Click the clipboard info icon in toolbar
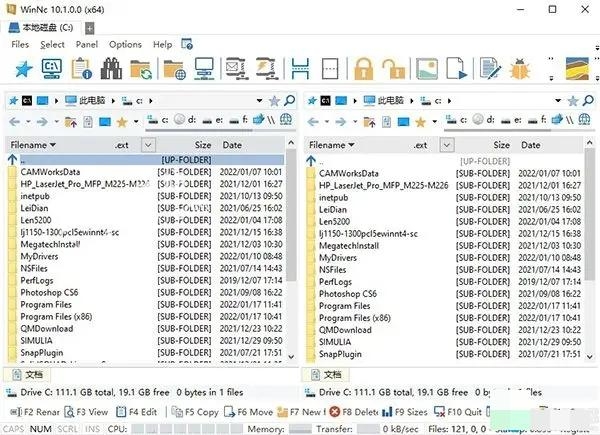This screenshot has width=600, height=435. [x=82, y=69]
